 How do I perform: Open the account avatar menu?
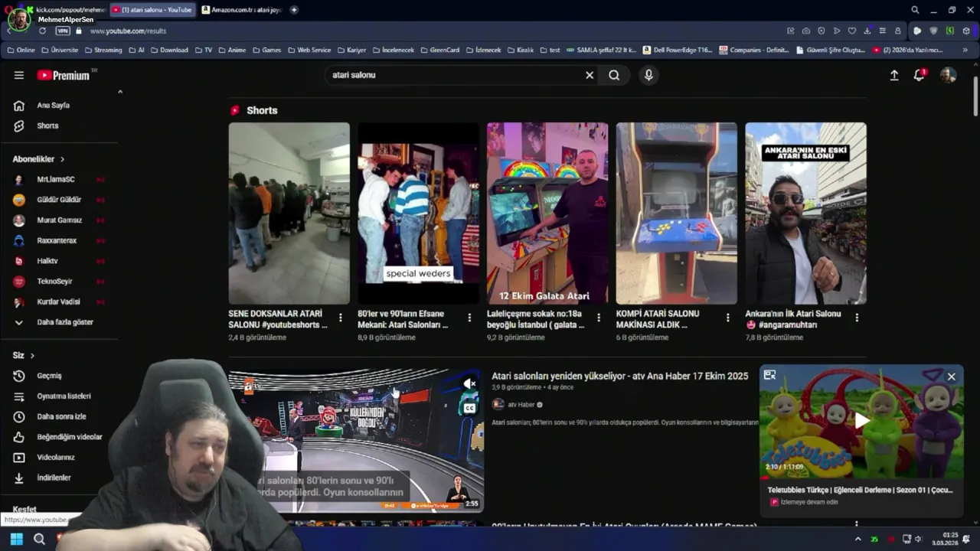tap(948, 75)
